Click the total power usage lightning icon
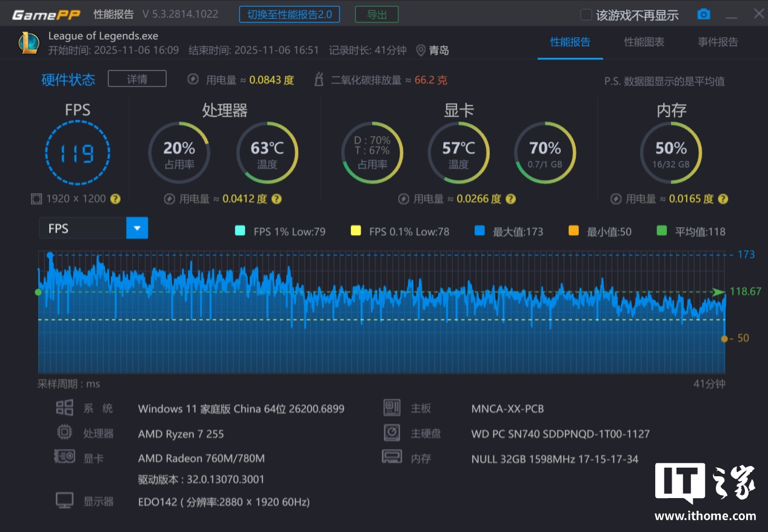Viewport: 768px width, 532px height. click(x=193, y=79)
